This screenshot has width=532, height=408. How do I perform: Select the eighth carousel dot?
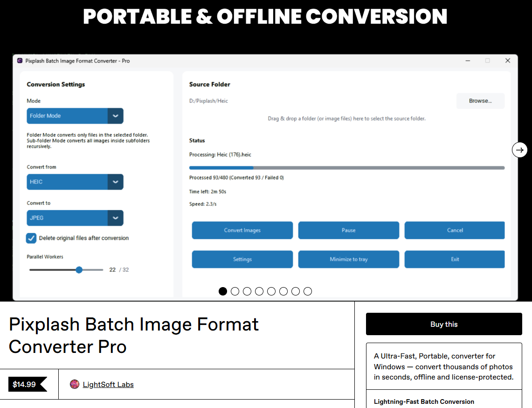[x=308, y=291]
